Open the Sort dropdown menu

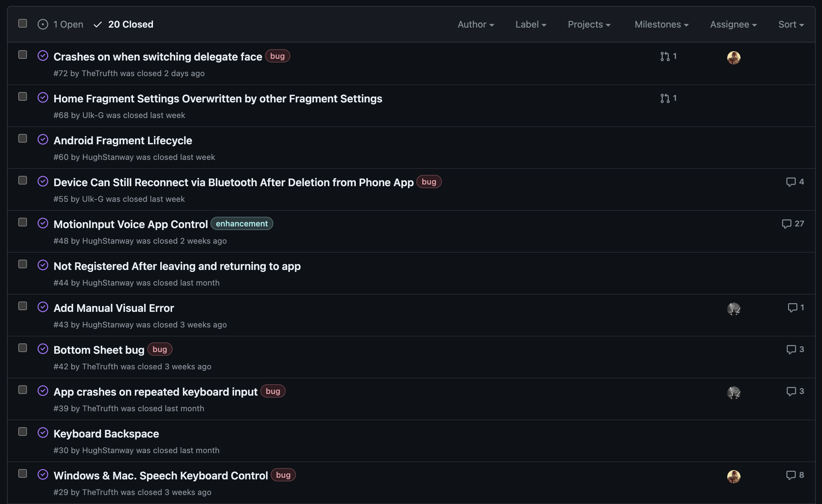point(791,24)
